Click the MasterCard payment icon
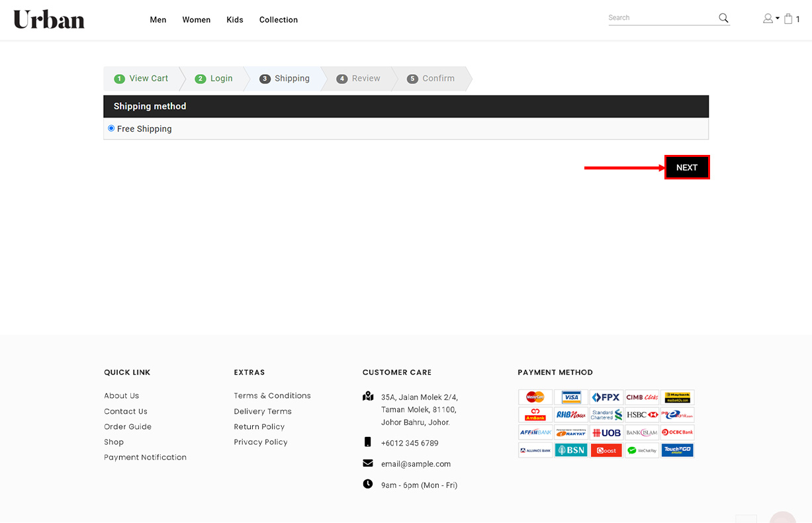 click(x=535, y=397)
